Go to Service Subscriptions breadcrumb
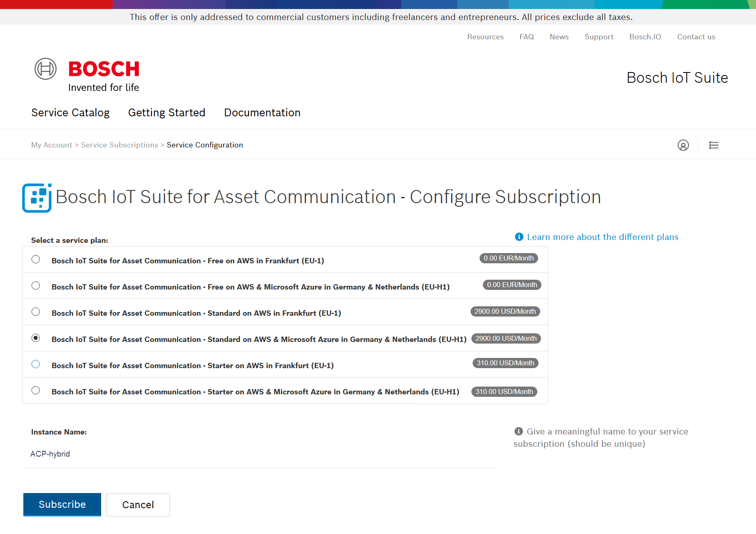 [x=119, y=145]
